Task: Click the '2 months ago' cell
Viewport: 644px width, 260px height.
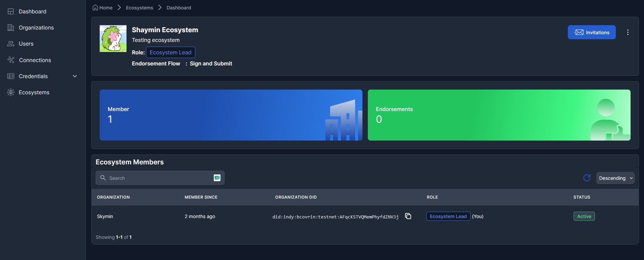Action: (x=200, y=216)
